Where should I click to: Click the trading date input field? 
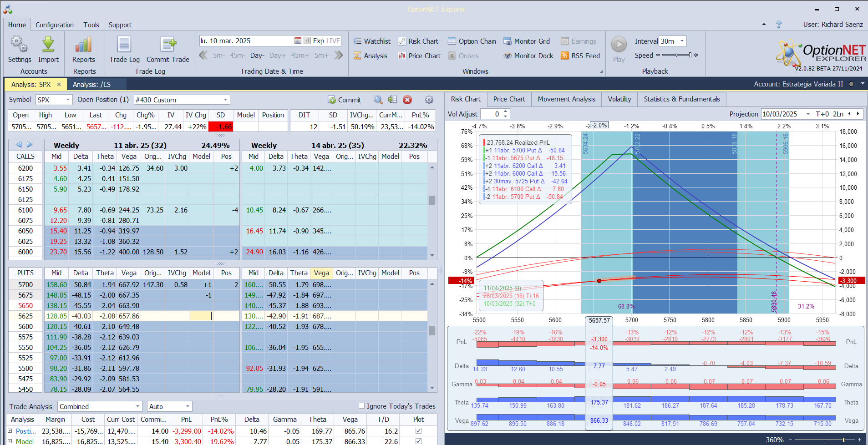pos(246,41)
